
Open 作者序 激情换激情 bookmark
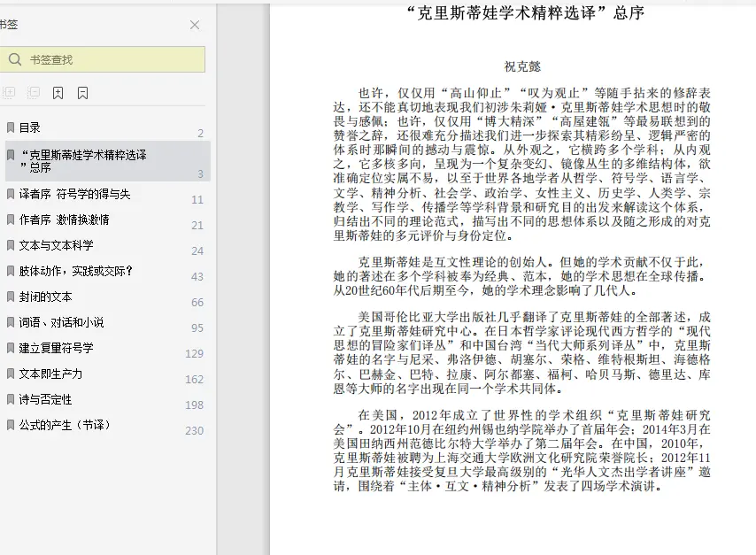64,220
